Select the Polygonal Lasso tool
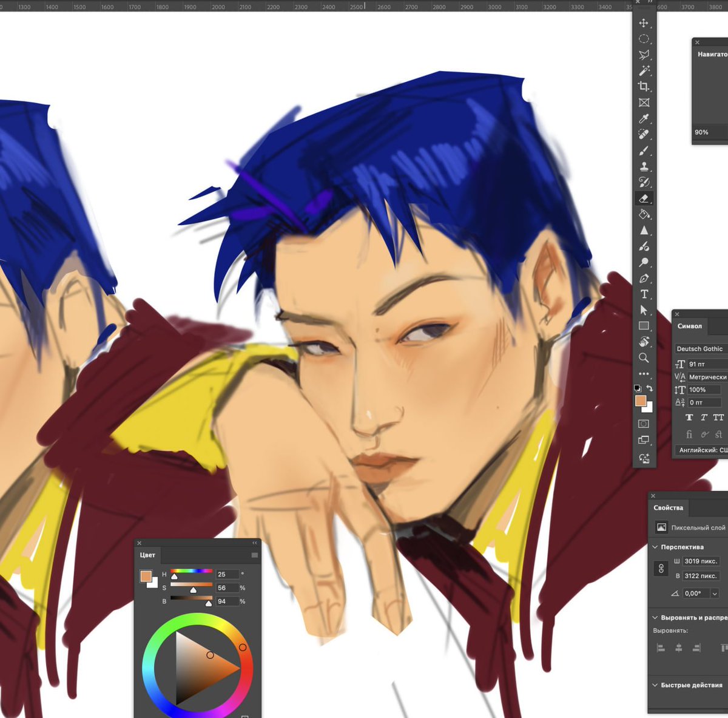The width and height of the screenshot is (728, 718). pyautogui.click(x=645, y=55)
